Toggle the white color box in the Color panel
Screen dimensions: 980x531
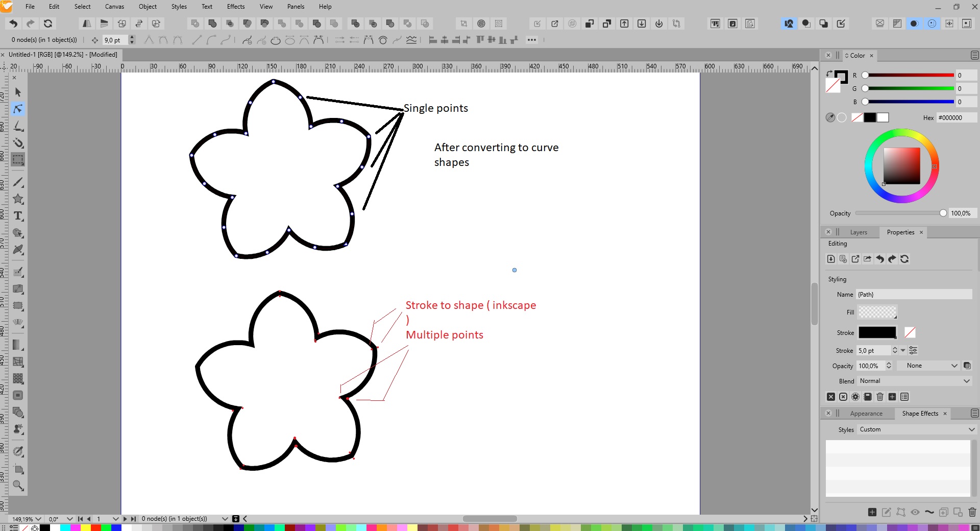(883, 117)
